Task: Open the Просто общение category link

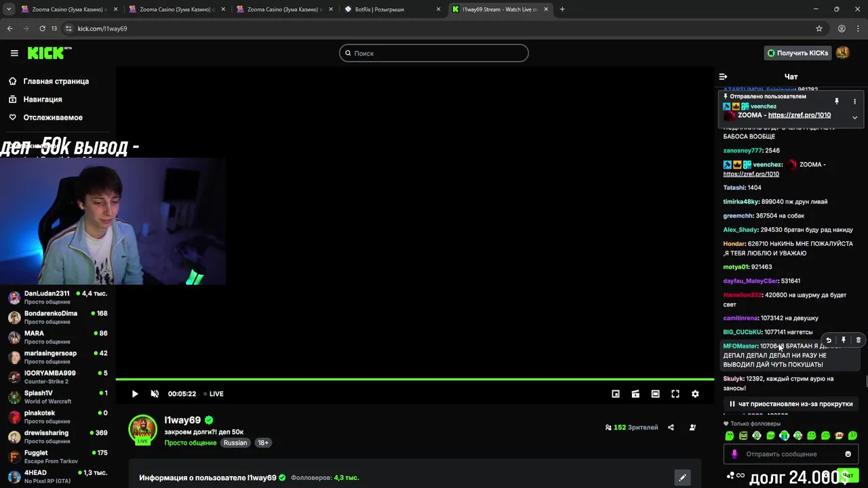Action: click(191, 443)
